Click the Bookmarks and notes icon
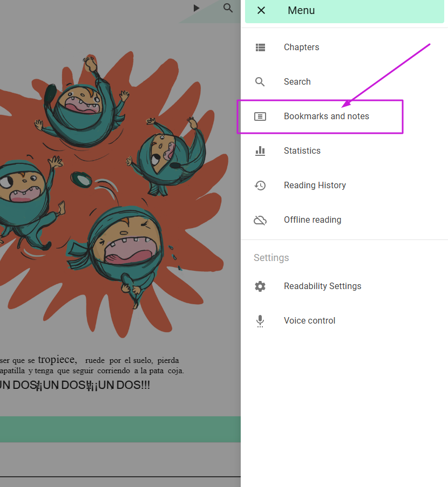 click(x=260, y=116)
